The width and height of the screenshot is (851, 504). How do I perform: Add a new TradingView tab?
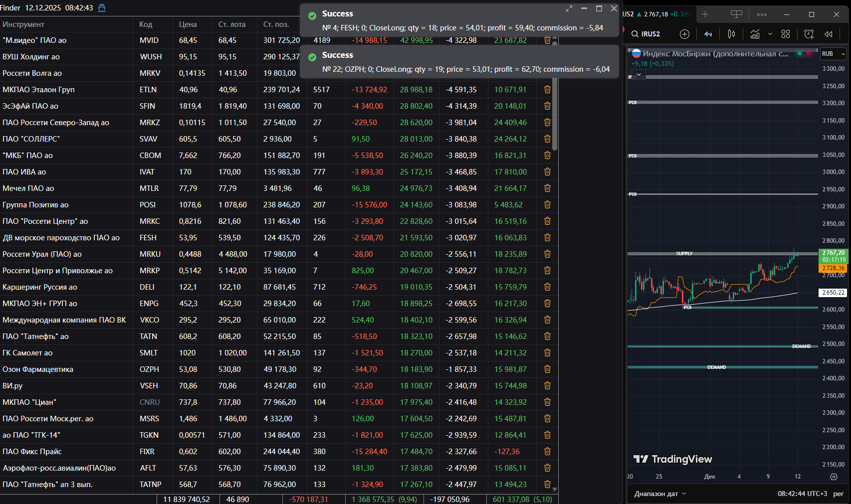pyautogui.click(x=705, y=14)
